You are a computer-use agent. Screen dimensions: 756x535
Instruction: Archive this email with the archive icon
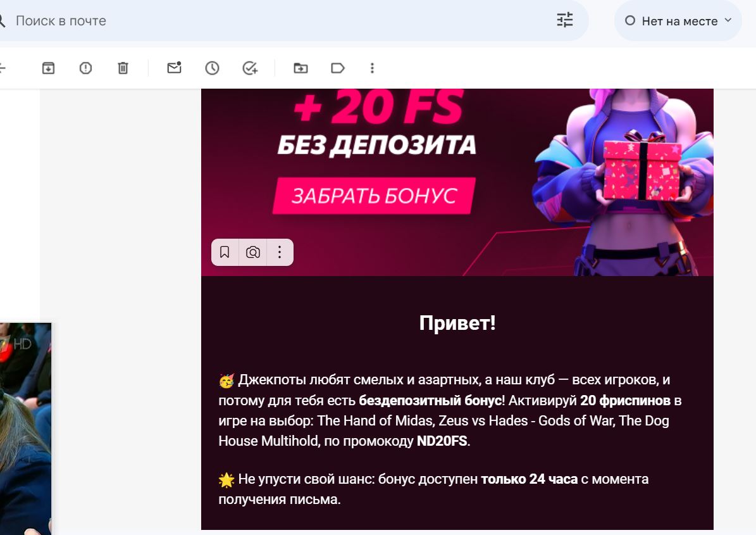[x=48, y=68]
